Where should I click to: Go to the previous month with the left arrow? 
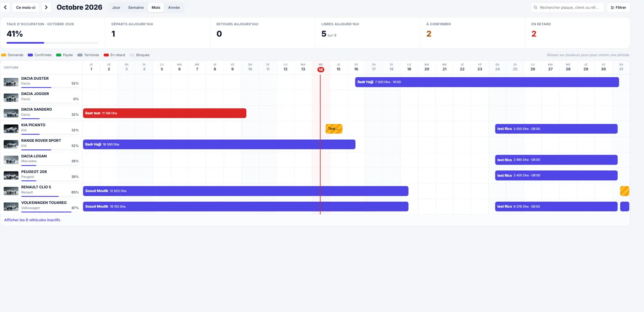point(5,7)
